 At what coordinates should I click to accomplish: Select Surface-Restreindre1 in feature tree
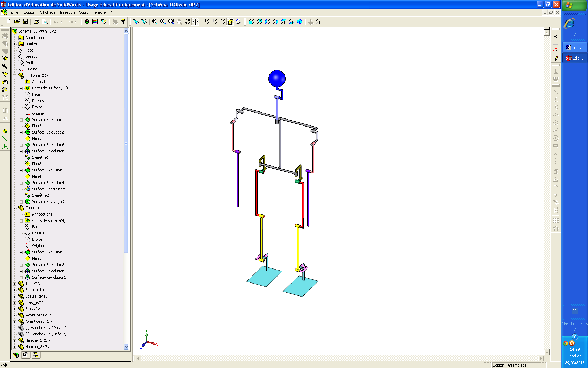click(x=50, y=189)
